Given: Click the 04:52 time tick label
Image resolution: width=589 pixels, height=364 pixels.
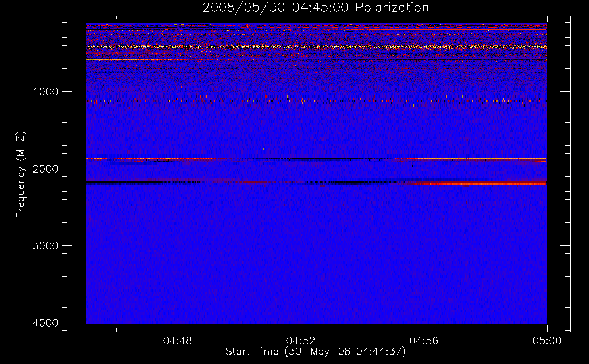Looking at the screenshot, I should (301, 341).
